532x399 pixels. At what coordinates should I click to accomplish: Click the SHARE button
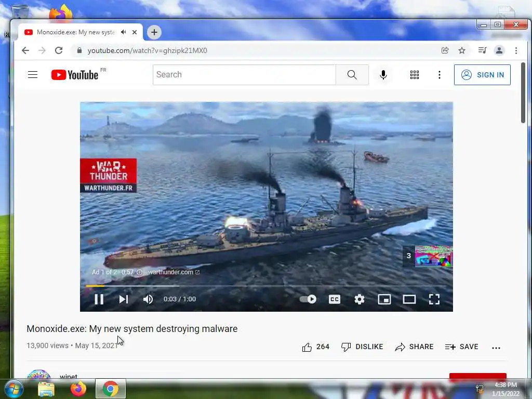point(414,347)
